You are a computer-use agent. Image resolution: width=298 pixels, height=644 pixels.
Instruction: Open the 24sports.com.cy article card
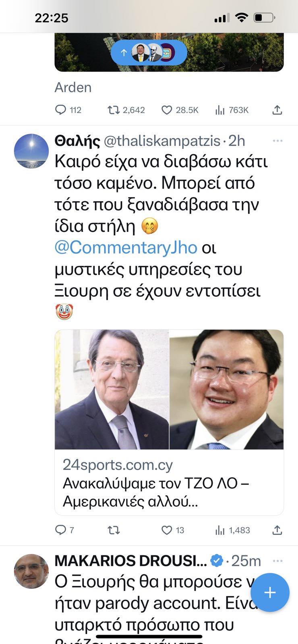click(x=169, y=422)
